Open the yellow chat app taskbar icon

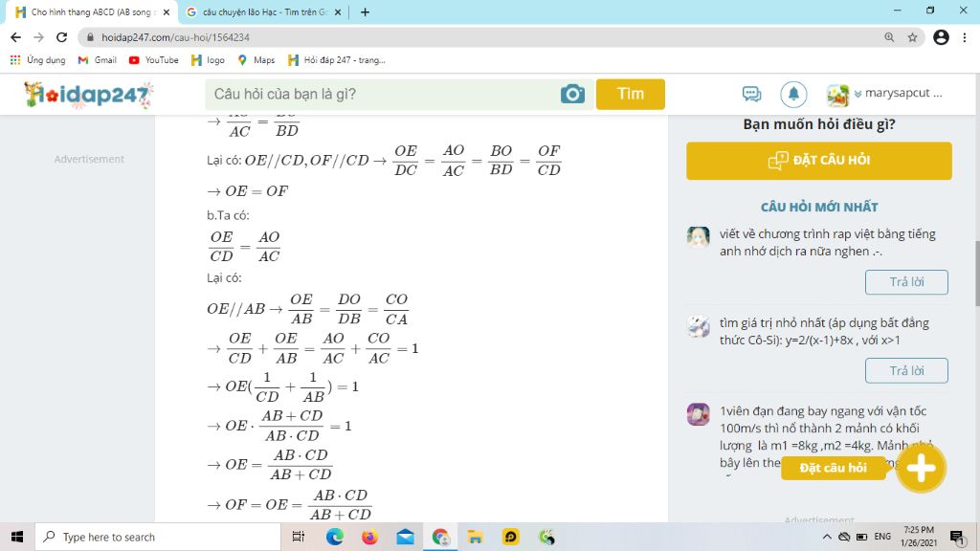(511, 537)
